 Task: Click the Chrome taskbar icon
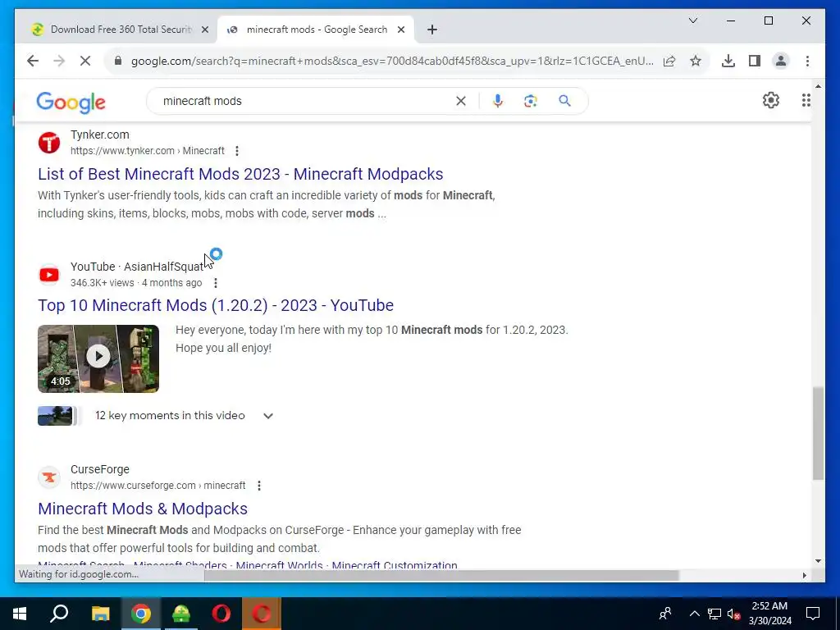(x=141, y=614)
